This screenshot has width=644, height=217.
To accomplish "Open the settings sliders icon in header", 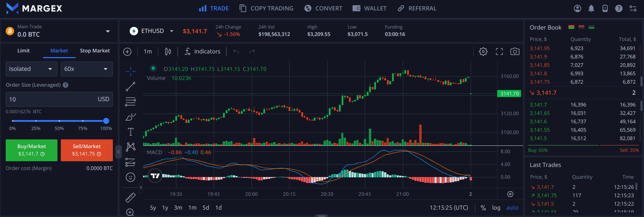I will (x=633, y=8).
